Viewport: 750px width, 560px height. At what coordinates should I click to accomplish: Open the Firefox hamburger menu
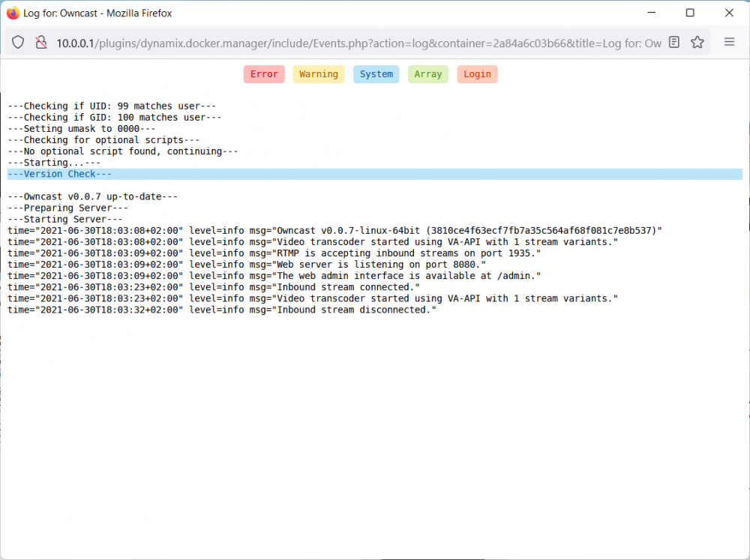click(x=729, y=42)
